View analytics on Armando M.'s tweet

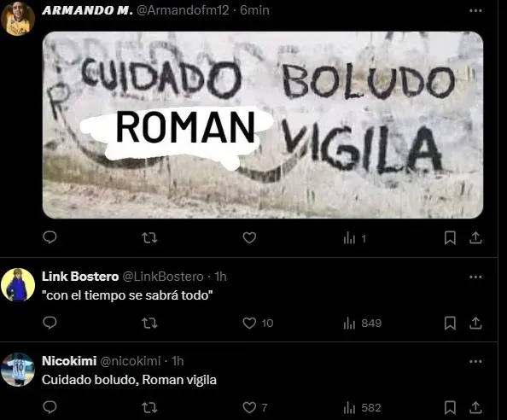(x=355, y=239)
